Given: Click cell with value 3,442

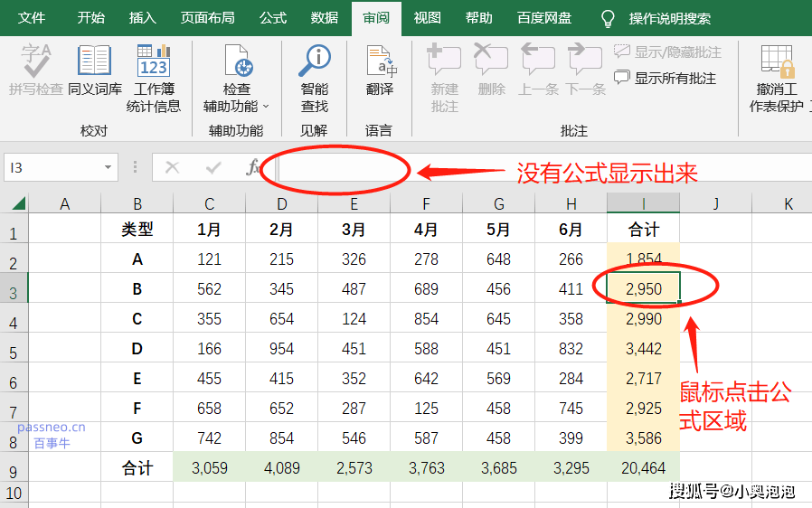Looking at the screenshot, I should [643, 349].
